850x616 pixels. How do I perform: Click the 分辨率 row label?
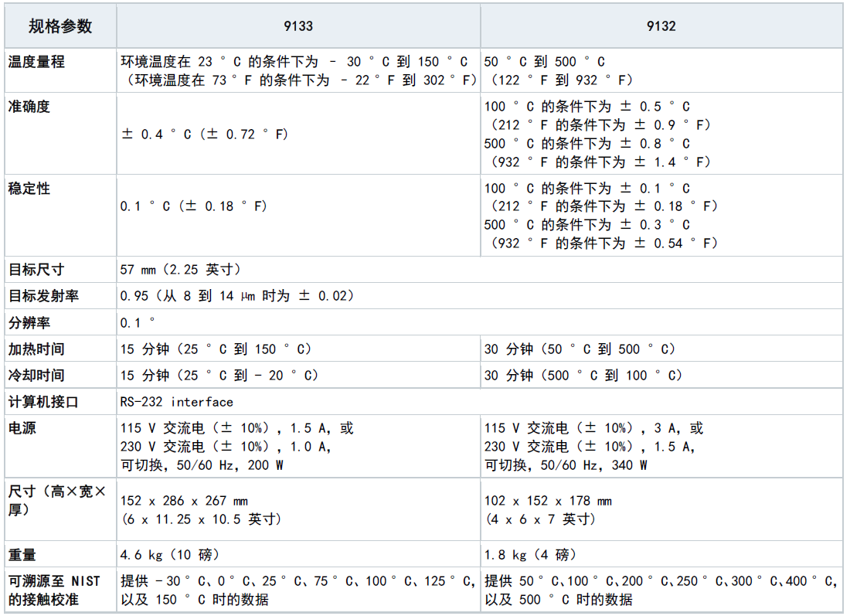tap(29, 322)
